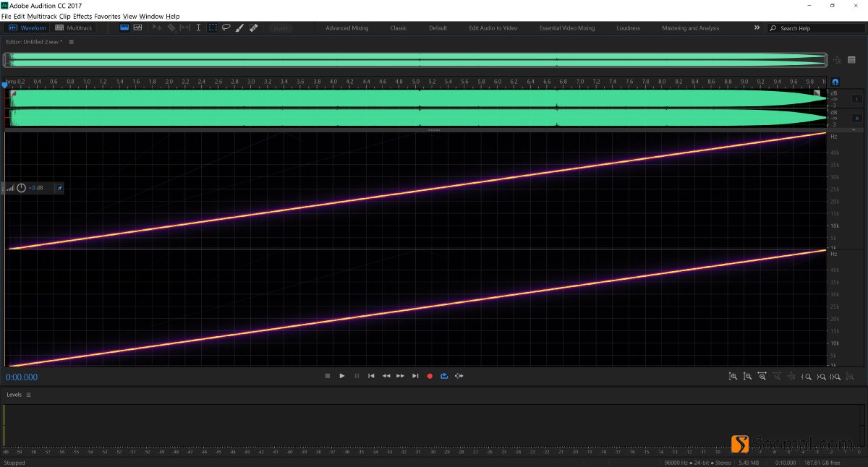Select the Paintbrush Selection tool
This screenshot has width=868, height=467.
click(x=239, y=27)
